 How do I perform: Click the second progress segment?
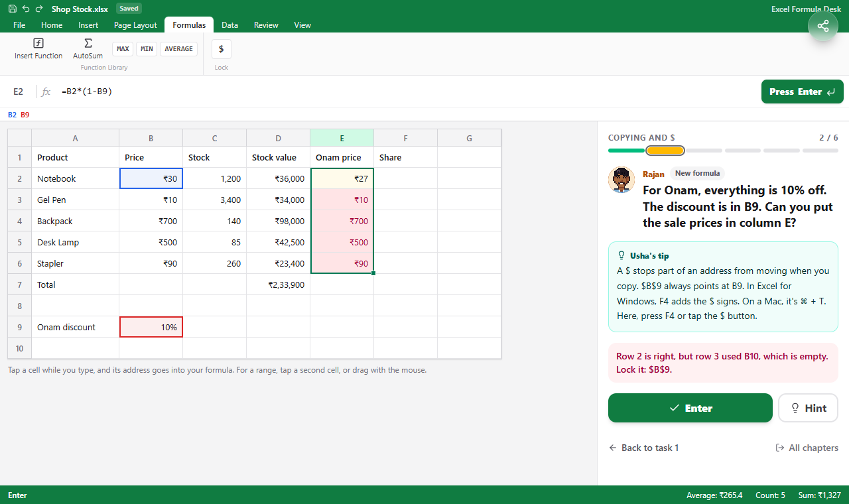pos(665,151)
